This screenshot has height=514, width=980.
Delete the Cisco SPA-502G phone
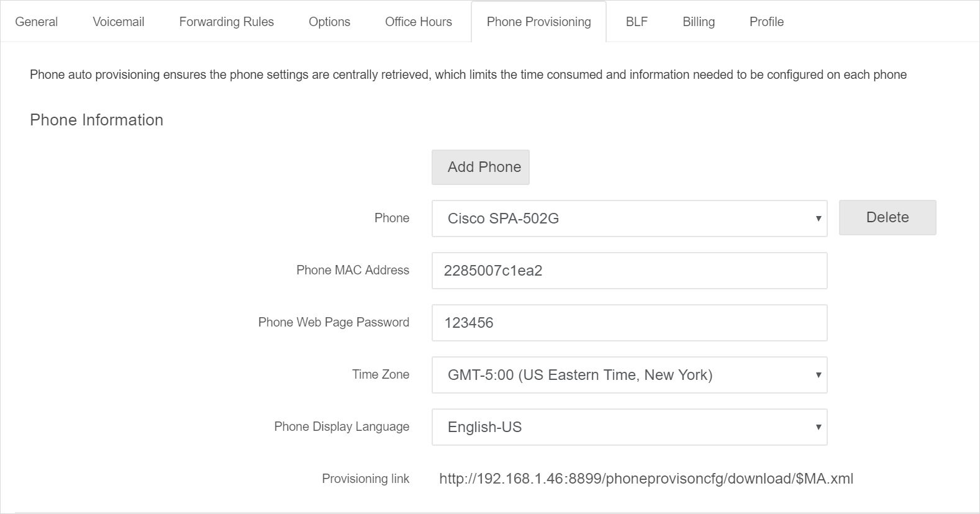887,217
